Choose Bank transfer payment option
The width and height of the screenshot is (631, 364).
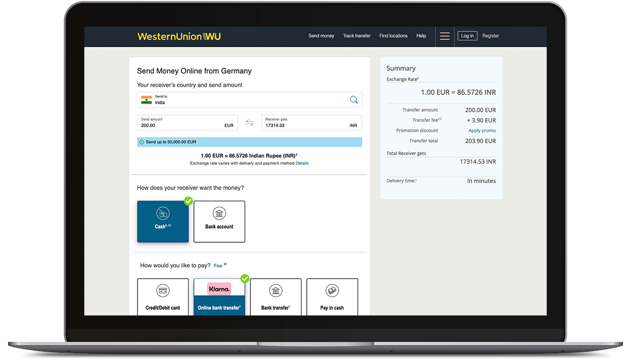[x=276, y=296]
